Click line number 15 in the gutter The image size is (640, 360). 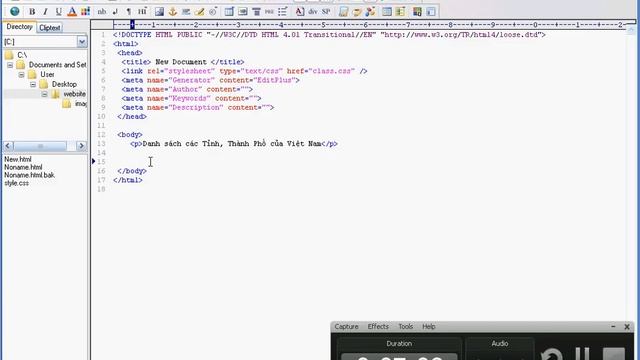click(x=101, y=162)
